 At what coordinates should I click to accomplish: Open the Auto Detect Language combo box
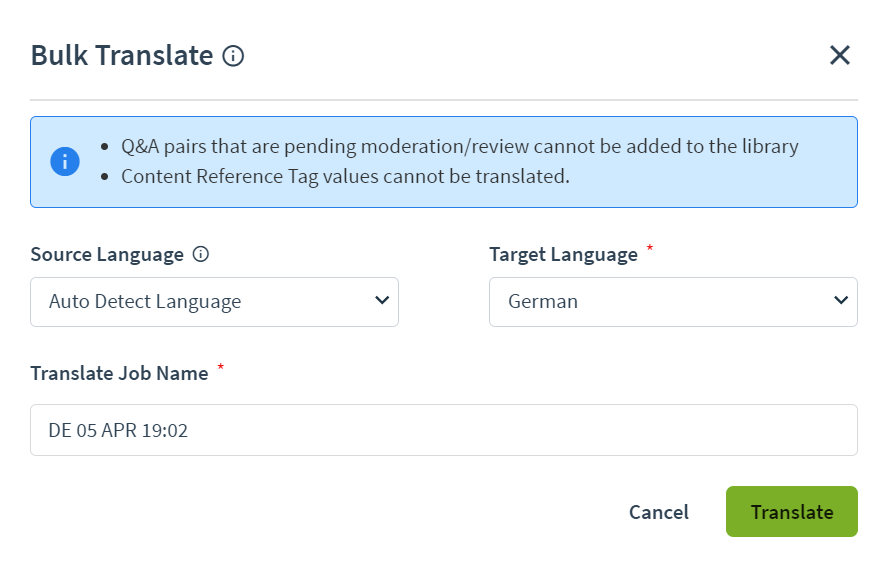(214, 302)
